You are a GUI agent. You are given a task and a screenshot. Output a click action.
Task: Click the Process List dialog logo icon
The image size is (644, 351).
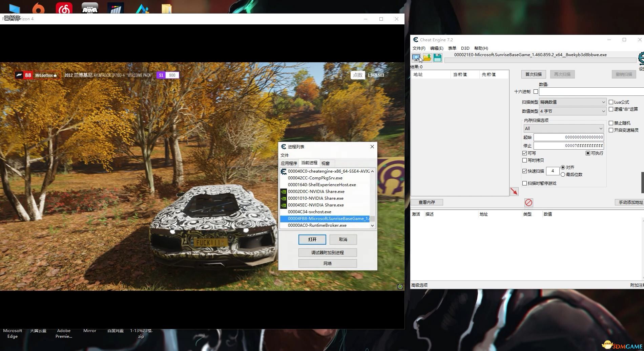[x=284, y=147]
